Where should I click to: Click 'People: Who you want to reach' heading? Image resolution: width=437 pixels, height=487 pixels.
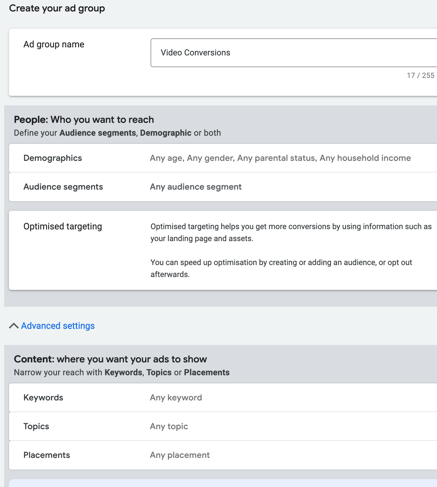[84, 119]
